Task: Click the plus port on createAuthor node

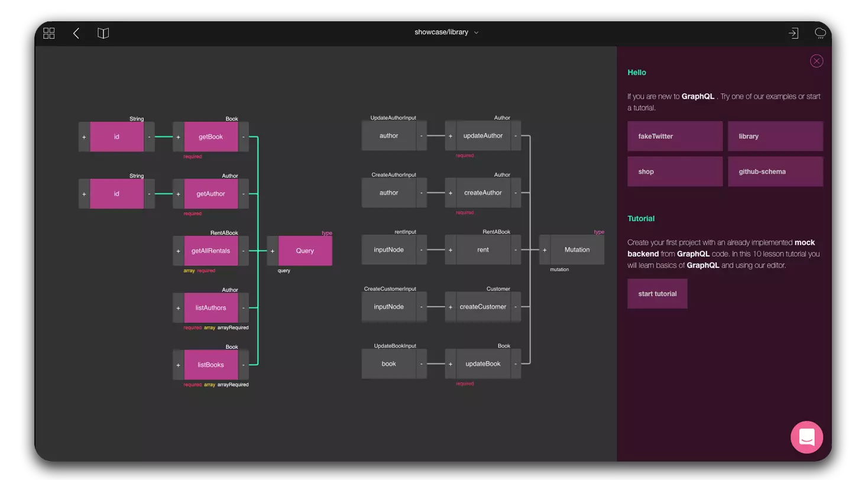Action: (451, 193)
